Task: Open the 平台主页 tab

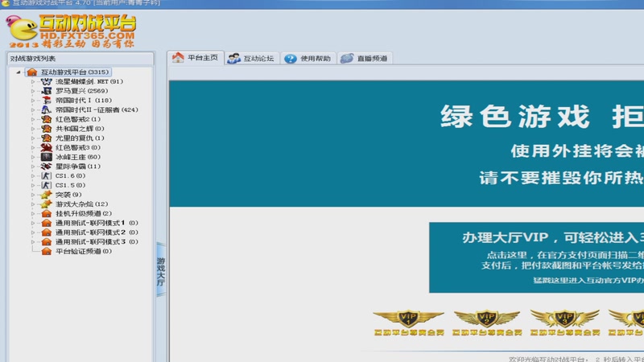Action: point(196,58)
